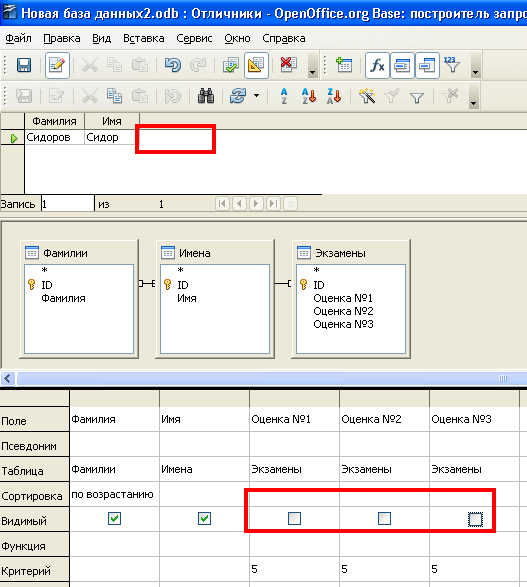Image resolution: width=527 pixels, height=587 pixels.
Task: Open the Вставка menu
Action: coord(144,38)
